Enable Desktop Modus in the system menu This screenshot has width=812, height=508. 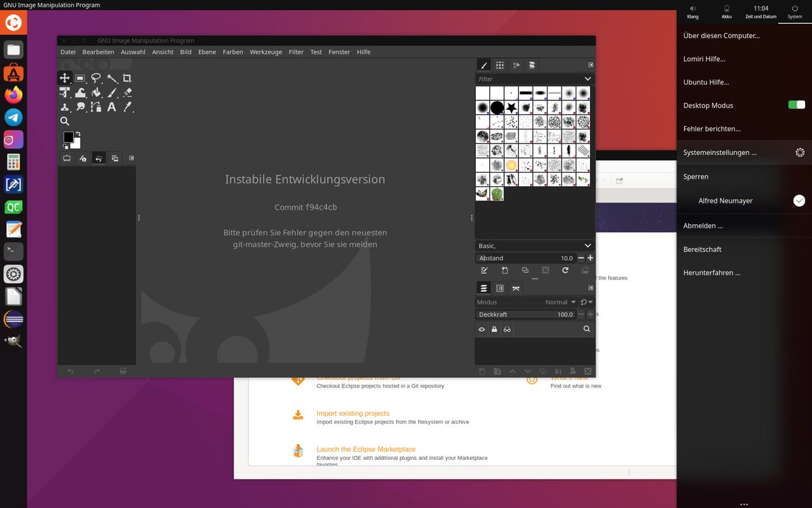point(796,105)
